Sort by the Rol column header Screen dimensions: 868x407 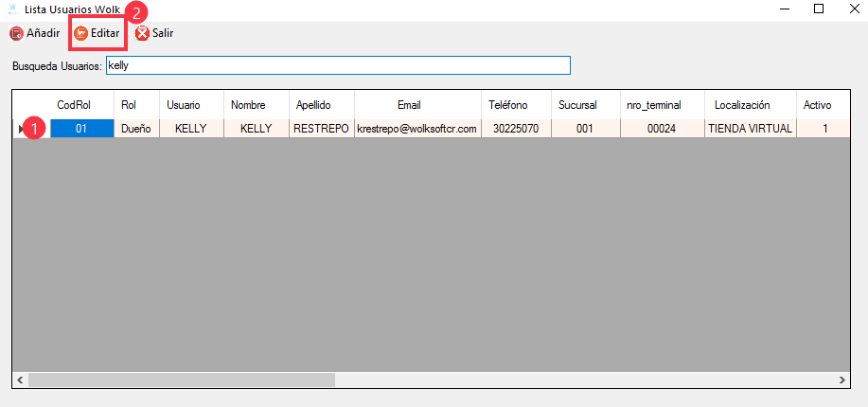(130, 105)
